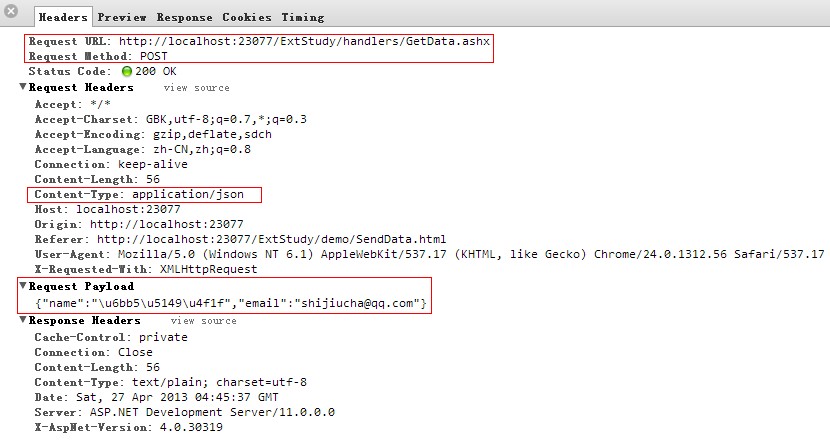Click view source beside Request Headers

(196, 88)
